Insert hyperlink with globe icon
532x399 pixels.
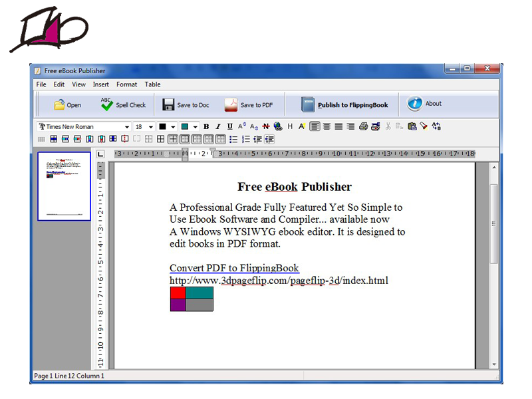(x=278, y=126)
